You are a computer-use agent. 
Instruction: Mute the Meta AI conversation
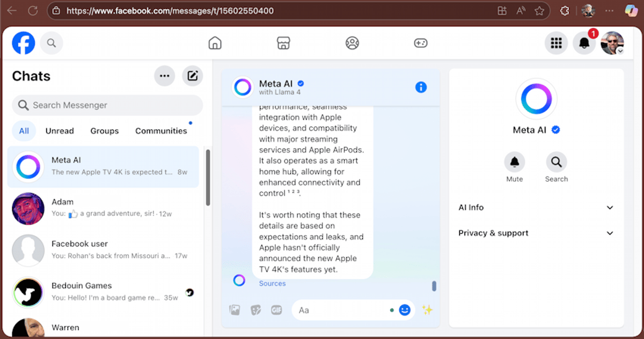click(515, 161)
